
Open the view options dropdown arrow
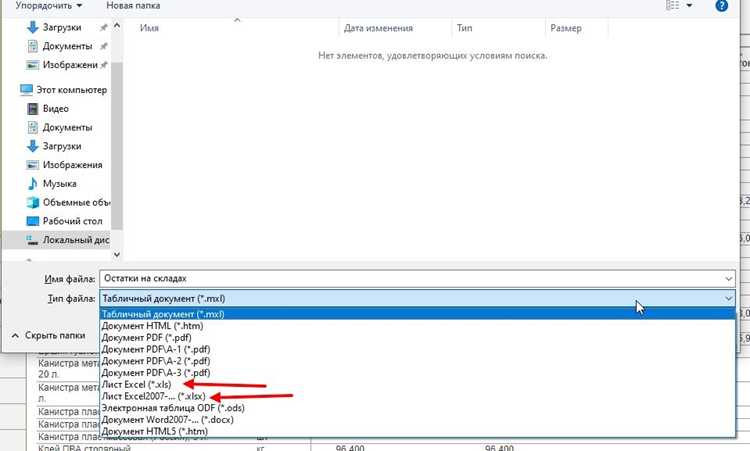(689, 5)
